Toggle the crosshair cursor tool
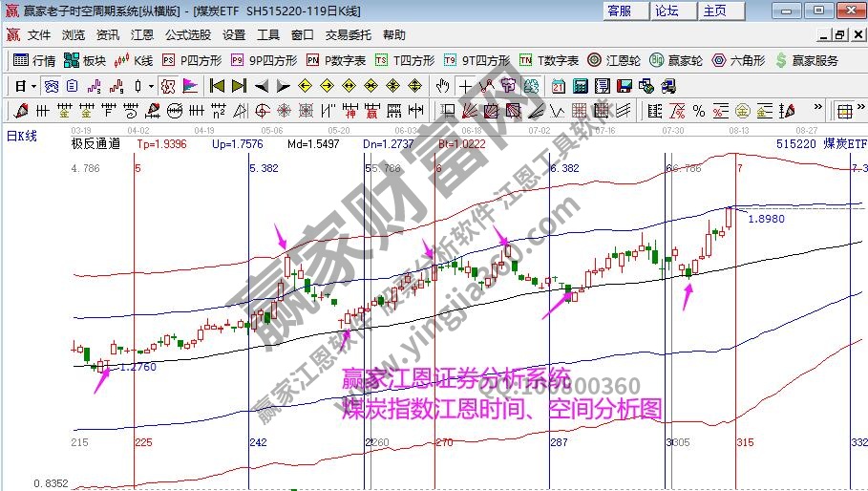Screen dimensions: 868x491 coord(466,86)
